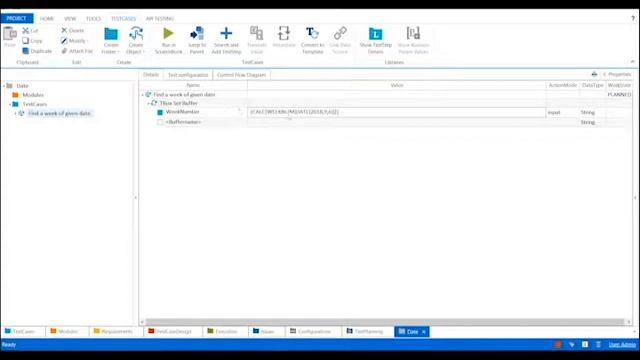Click the horizontal scrollbar under the grid
The width and height of the screenshot is (640, 360).
click(x=384, y=322)
